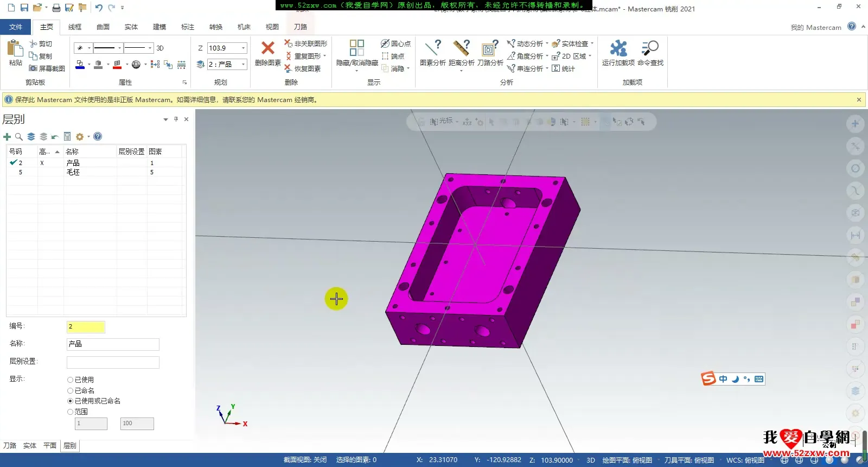Open the level selector dropdown 2:产品
The image size is (868, 467).
243,65
